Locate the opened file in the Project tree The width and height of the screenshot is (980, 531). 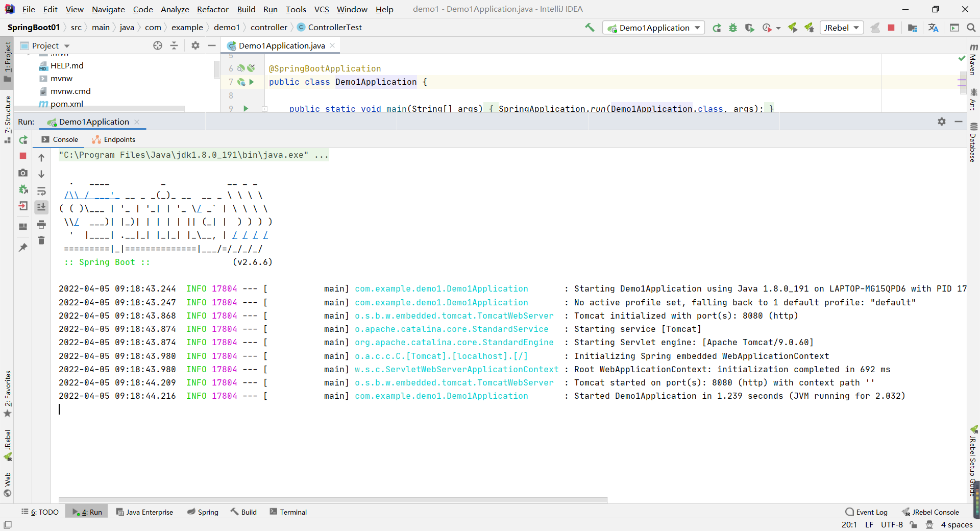pos(158,45)
